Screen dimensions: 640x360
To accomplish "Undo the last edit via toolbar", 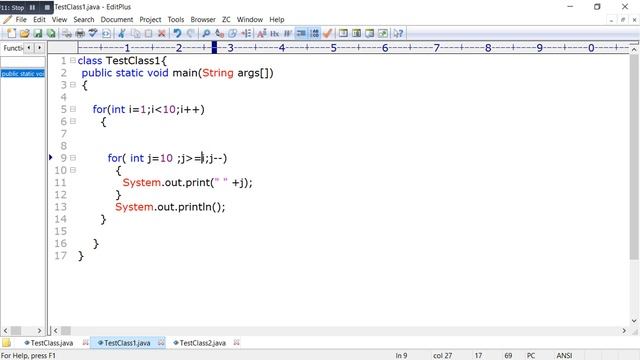I will pos(177,33).
